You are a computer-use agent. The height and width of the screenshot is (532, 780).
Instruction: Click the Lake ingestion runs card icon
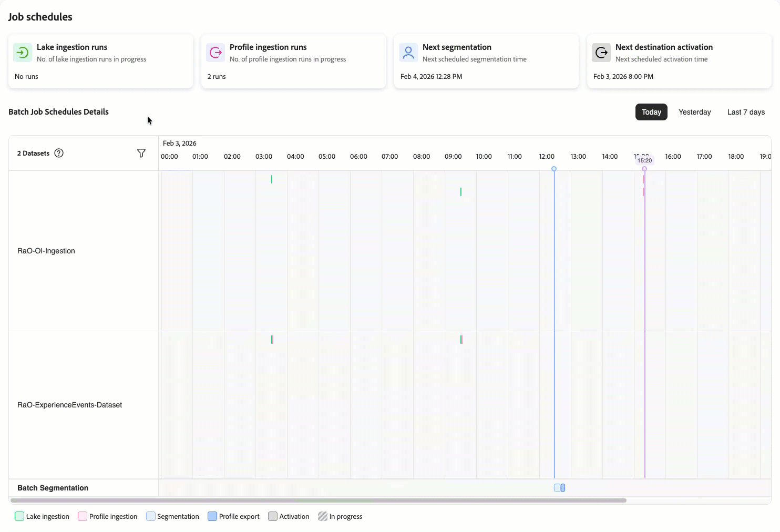tap(22, 53)
